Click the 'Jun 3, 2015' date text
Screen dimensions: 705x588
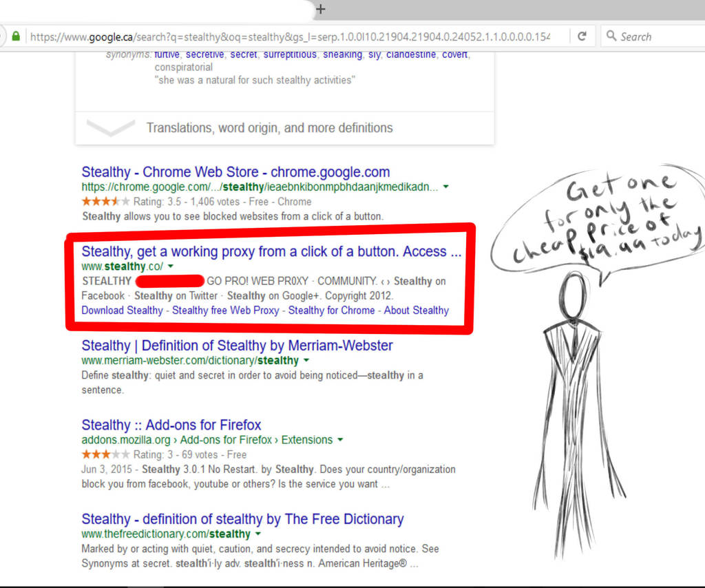107,470
